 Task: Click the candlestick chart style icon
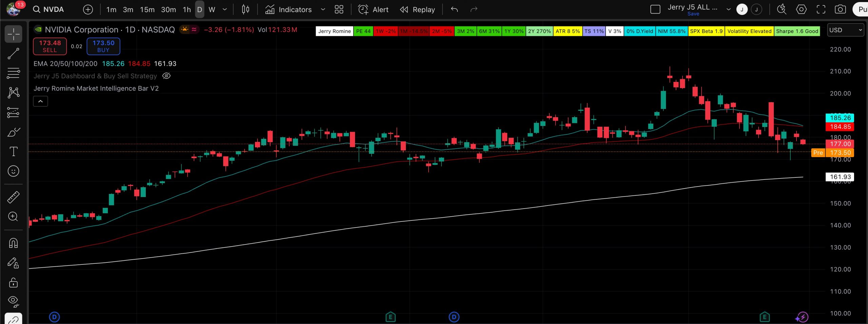(x=245, y=9)
